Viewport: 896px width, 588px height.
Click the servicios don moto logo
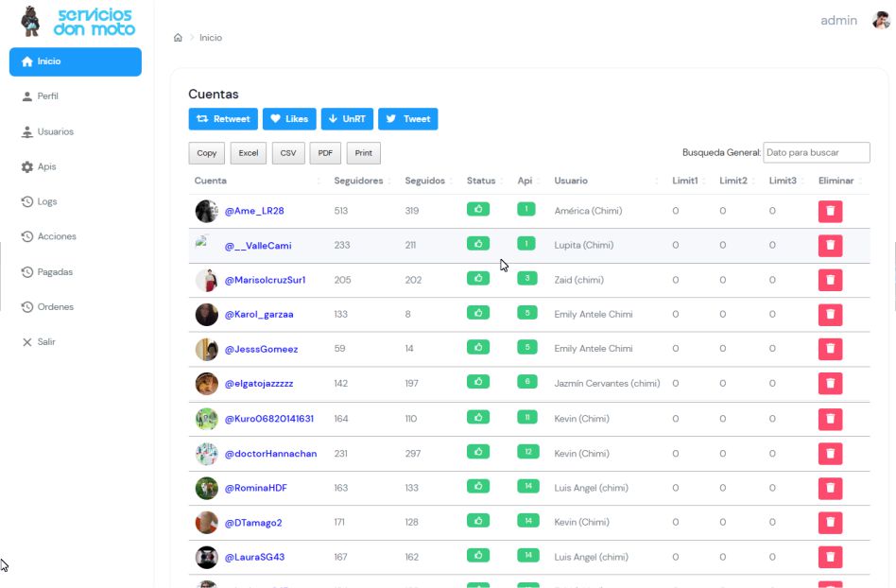(76, 21)
